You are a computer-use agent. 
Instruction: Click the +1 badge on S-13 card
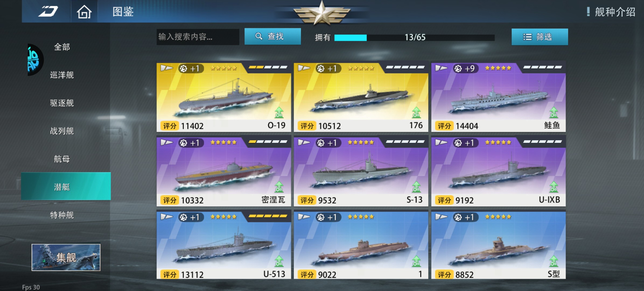tap(328, 143)
